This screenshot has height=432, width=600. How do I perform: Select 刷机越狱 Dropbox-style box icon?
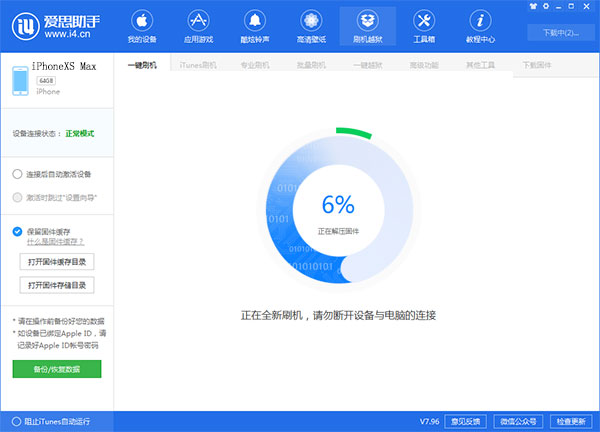click(367, 21)
